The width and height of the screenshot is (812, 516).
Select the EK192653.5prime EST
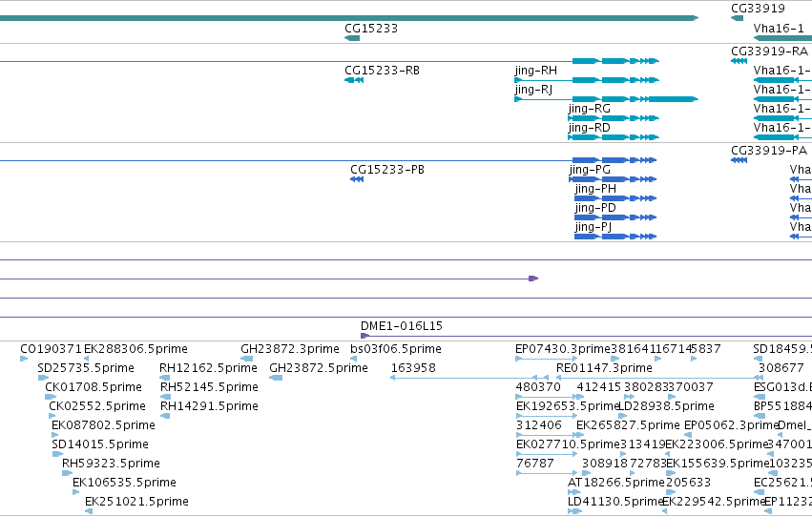(x=568, y=406)
